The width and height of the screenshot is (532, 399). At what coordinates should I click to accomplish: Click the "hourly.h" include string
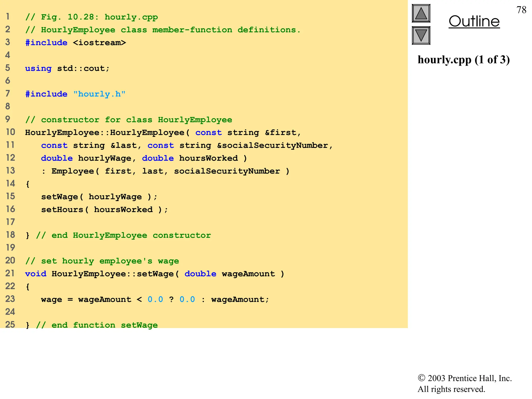99,94
